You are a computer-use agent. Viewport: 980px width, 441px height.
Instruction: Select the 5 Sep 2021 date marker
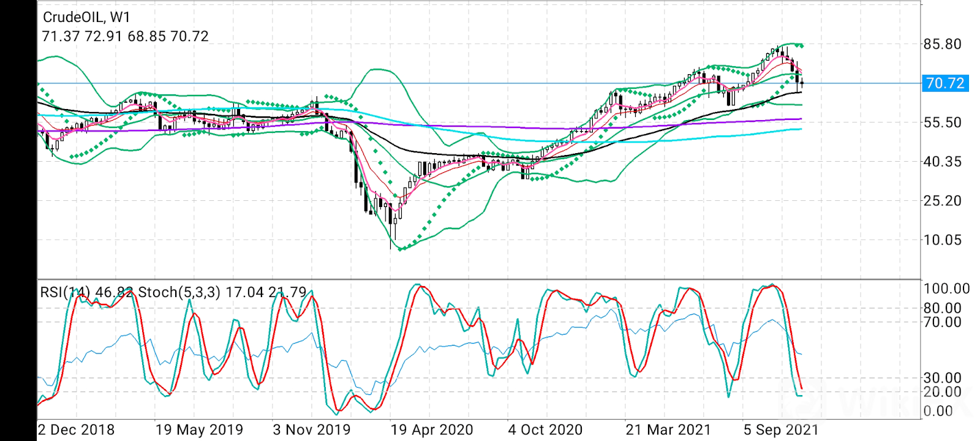click(x=781, y=430)
